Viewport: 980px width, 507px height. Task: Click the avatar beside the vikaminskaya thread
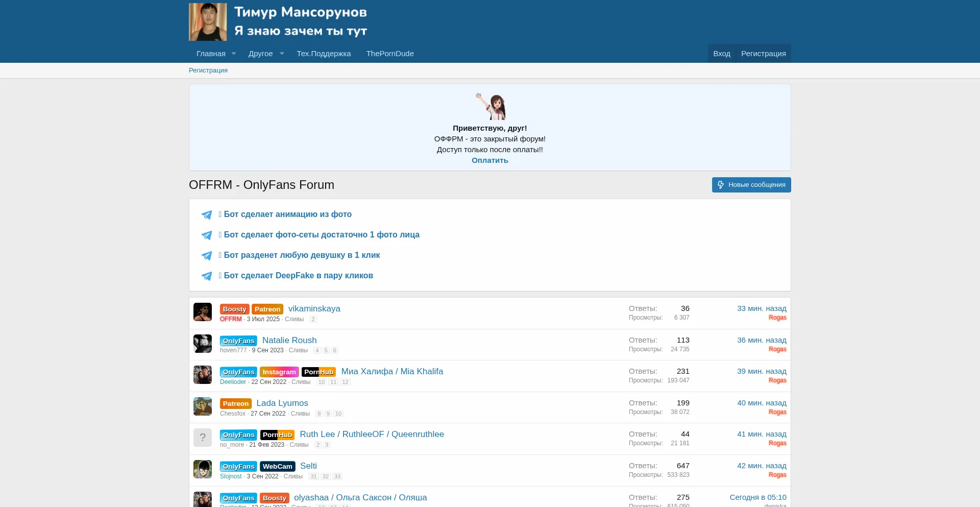(203, 312)
